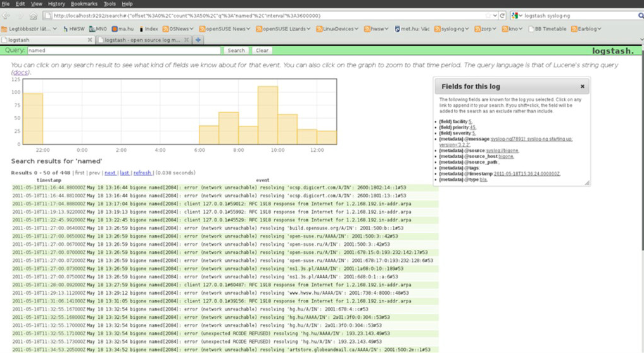The width and height of the screenshot is (644, 353).
Task: Reload the page with the refresh icon
Action: (502, 16)
